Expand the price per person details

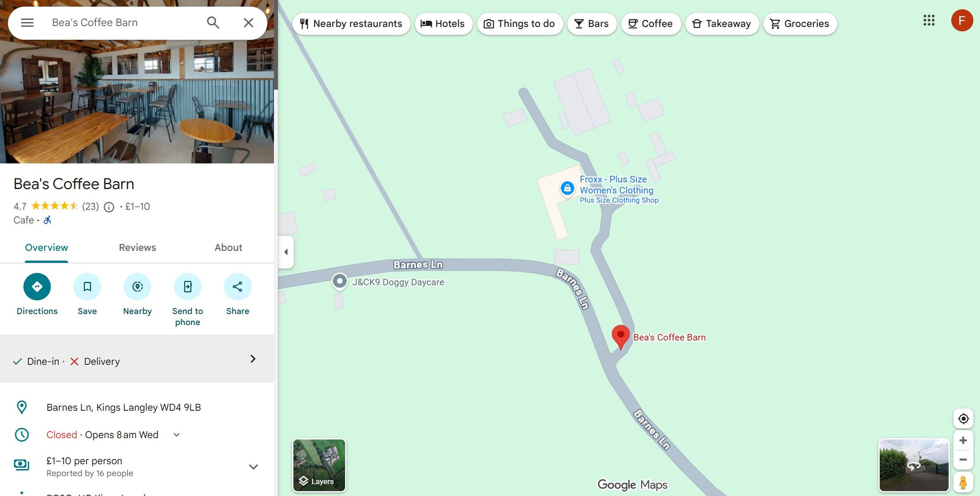pyautogui.click(x=253, y=467)
